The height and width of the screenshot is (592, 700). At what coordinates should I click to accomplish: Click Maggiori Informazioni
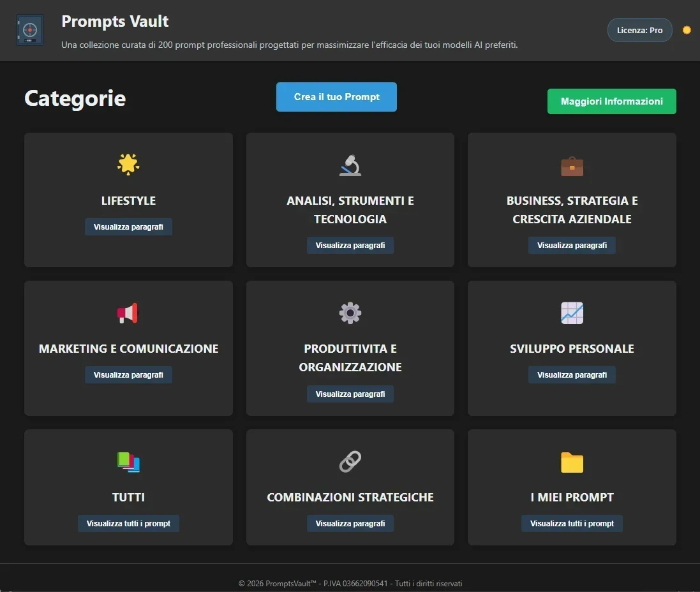click(611, 101)
